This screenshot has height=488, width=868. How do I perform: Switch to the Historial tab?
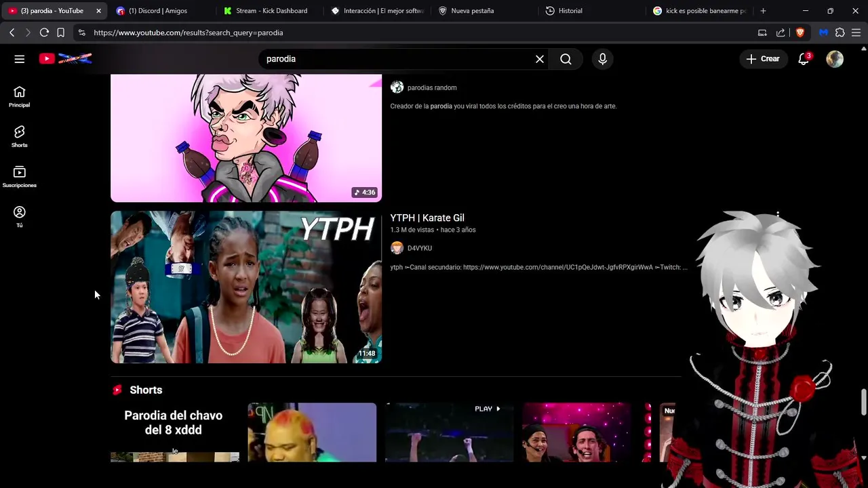(x=593, y=11)
